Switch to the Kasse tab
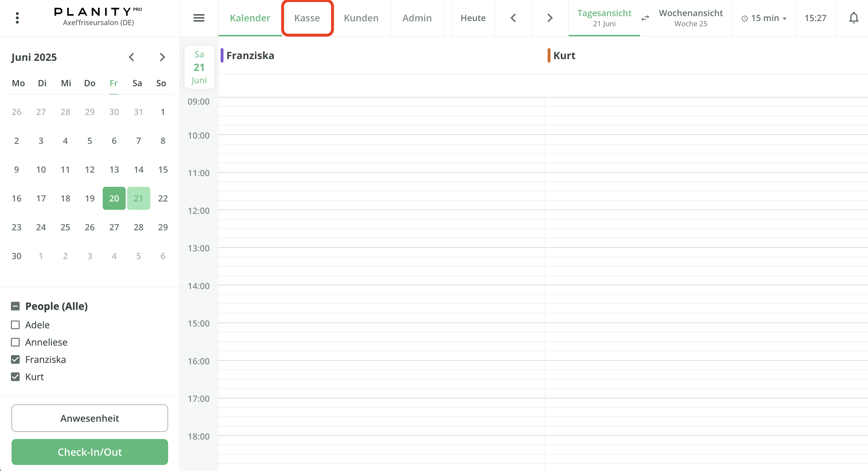 point(307,18)
